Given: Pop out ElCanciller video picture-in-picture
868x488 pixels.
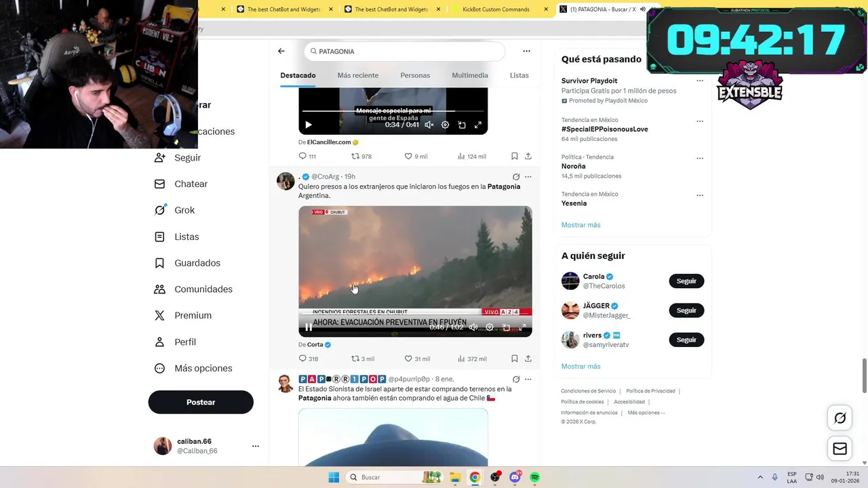Looking at the screenshot, I should pyautogui.click(x=462, y=125).
